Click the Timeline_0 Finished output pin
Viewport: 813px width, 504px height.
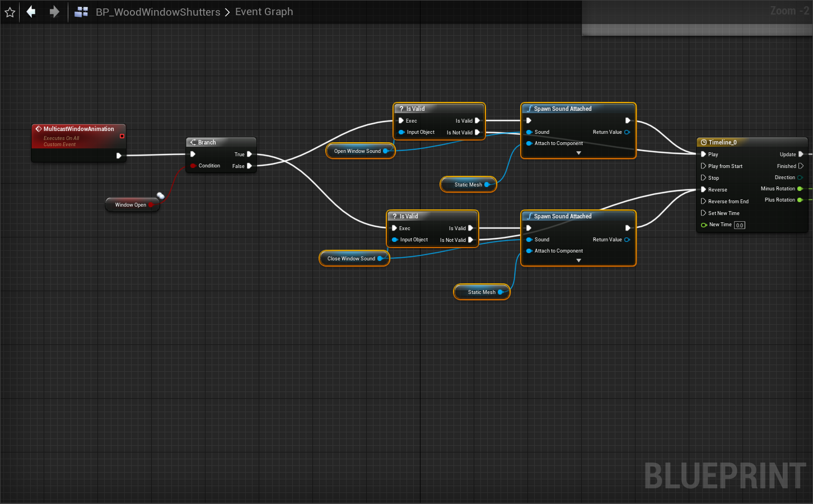[x=801, y=166]
